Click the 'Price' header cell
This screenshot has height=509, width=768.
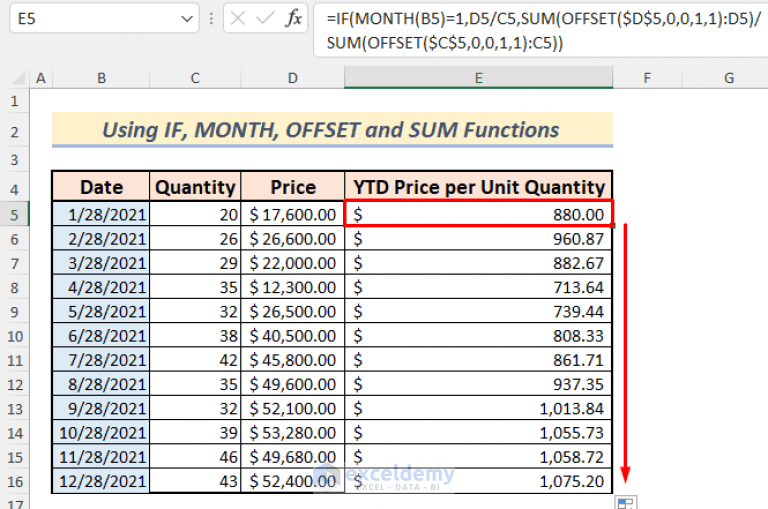292,187
